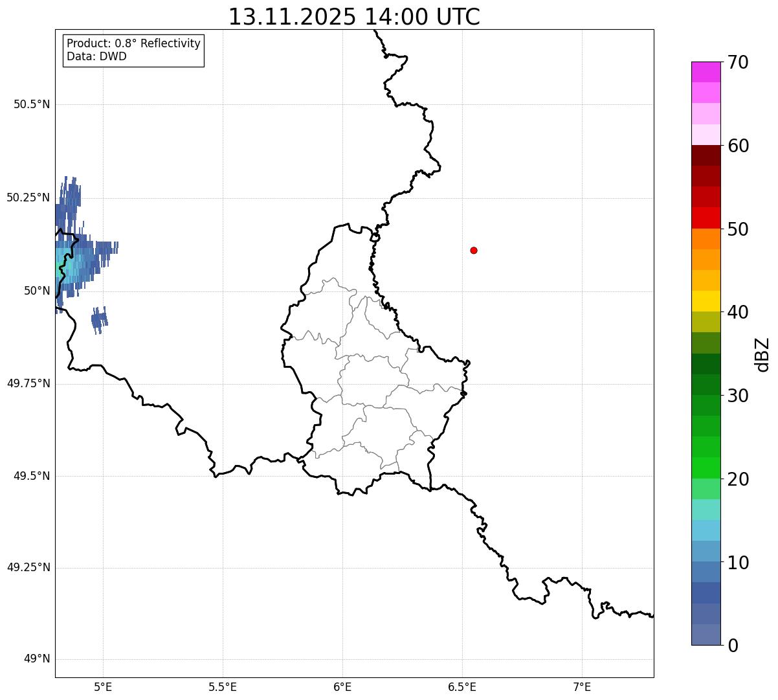This screenshot has width=778, height=700.
Task: Click the magenta top colorbar segment
Action: click(x=706, y=72)
